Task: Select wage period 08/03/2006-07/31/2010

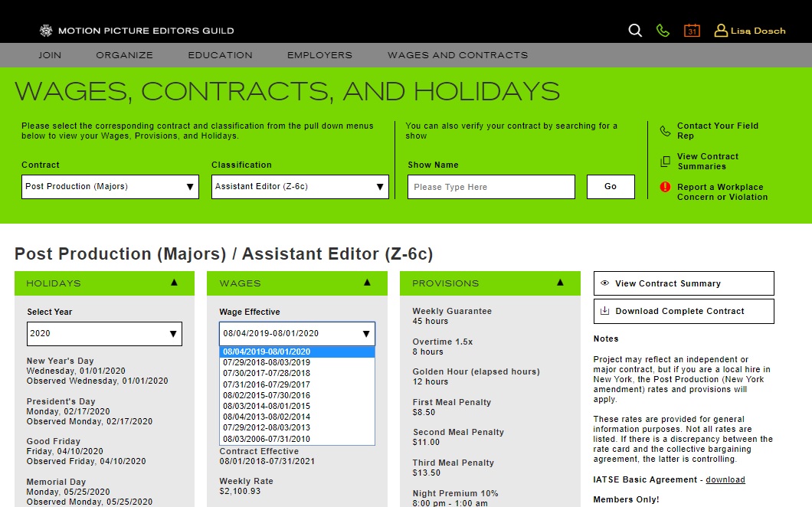Action: (297, 439)
